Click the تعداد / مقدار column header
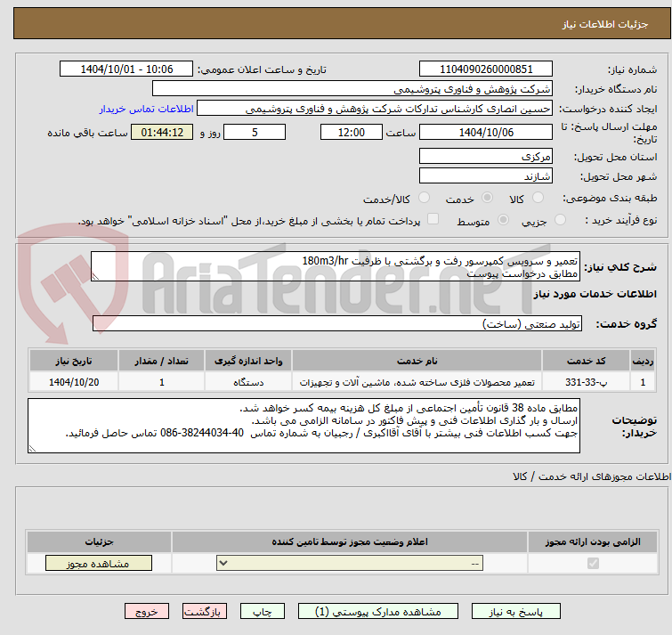Image resolution: width=672 pixels, height=635 pixels. 162,361
